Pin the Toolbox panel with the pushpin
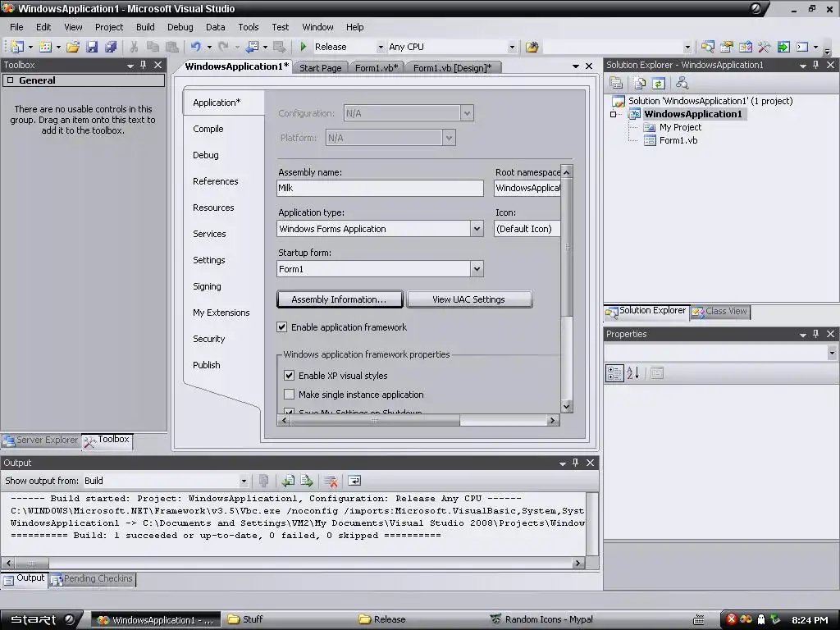Image resolution: width=840 pixels, height=630 pixels. pos(143,65)
